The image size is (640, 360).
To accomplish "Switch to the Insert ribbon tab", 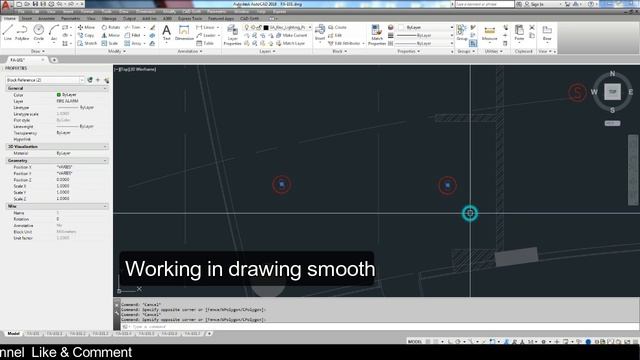I will (27, 19).
